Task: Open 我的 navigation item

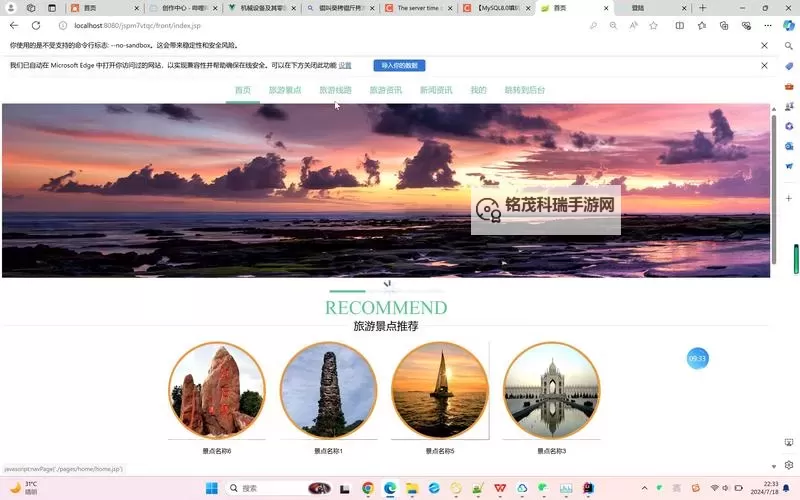Action: tap(478, 90)
